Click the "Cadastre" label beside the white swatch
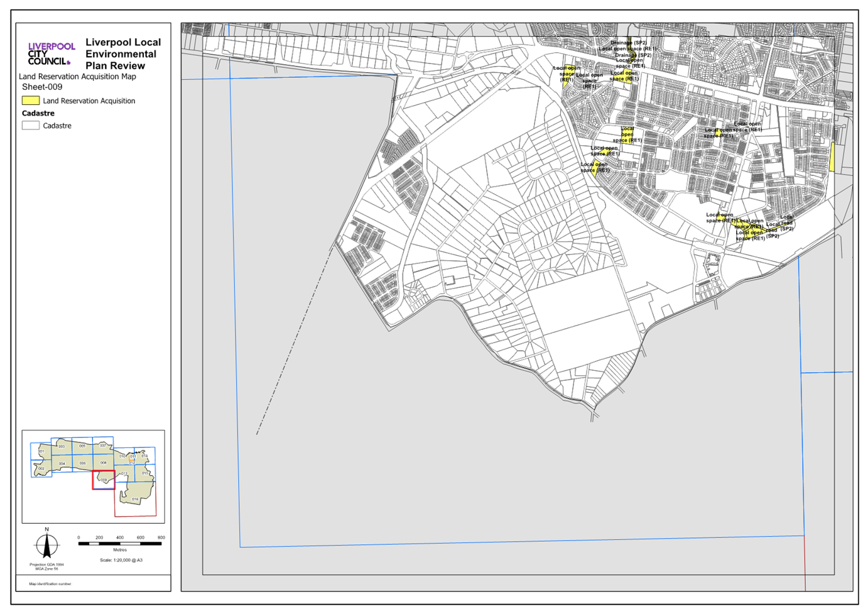Image resolution: width=868 pixels, height=614 pixels. [57, 126]
